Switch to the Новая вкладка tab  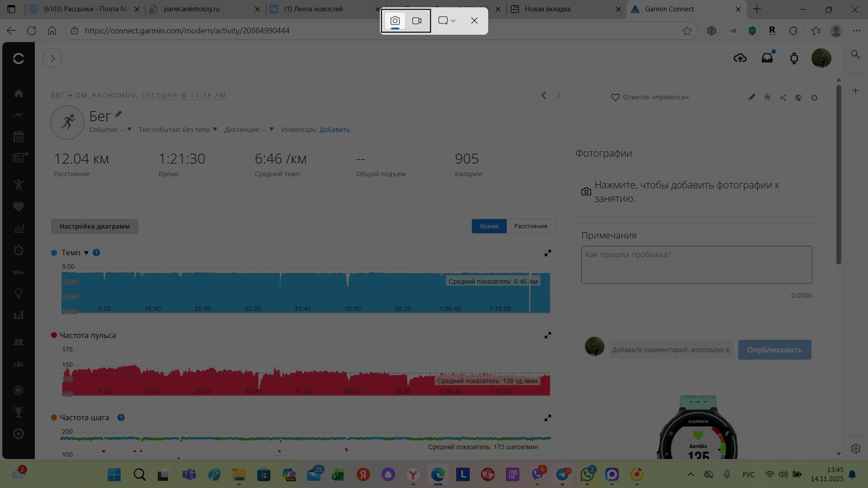click(566, 9)
